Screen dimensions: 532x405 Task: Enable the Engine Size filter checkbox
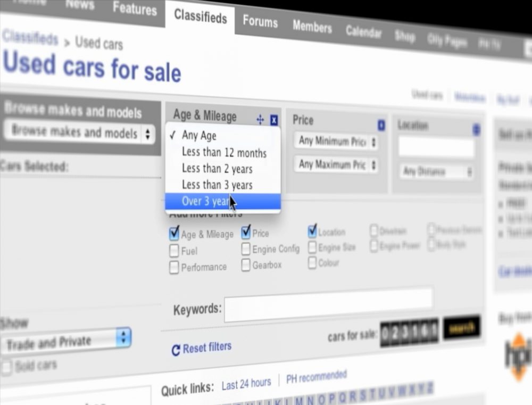(312, 247)
